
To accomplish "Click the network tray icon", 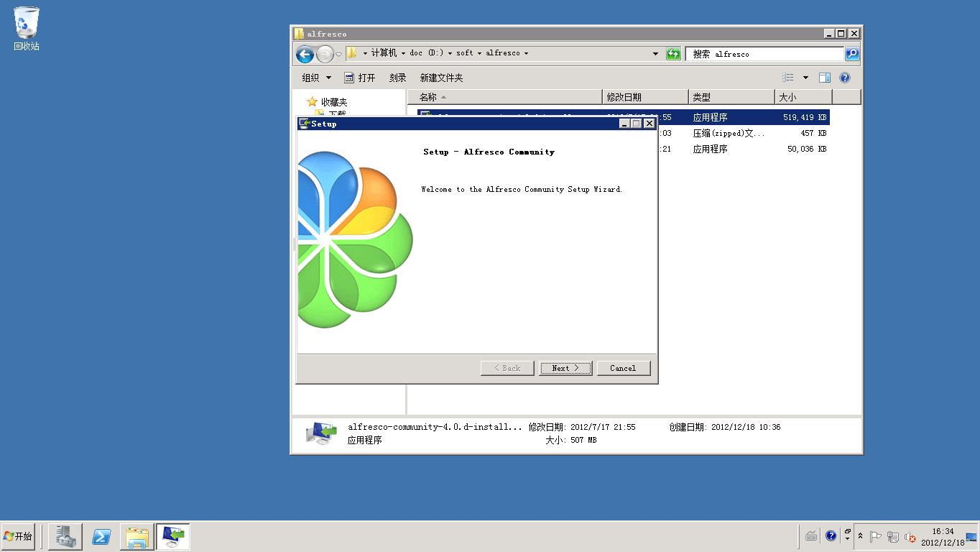I will coord(893,537).
